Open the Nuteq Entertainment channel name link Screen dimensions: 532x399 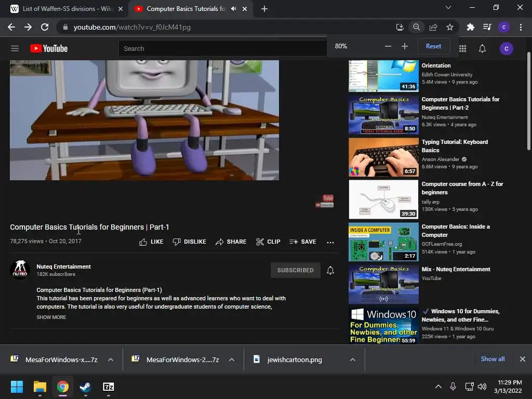(x=63, y=267)
